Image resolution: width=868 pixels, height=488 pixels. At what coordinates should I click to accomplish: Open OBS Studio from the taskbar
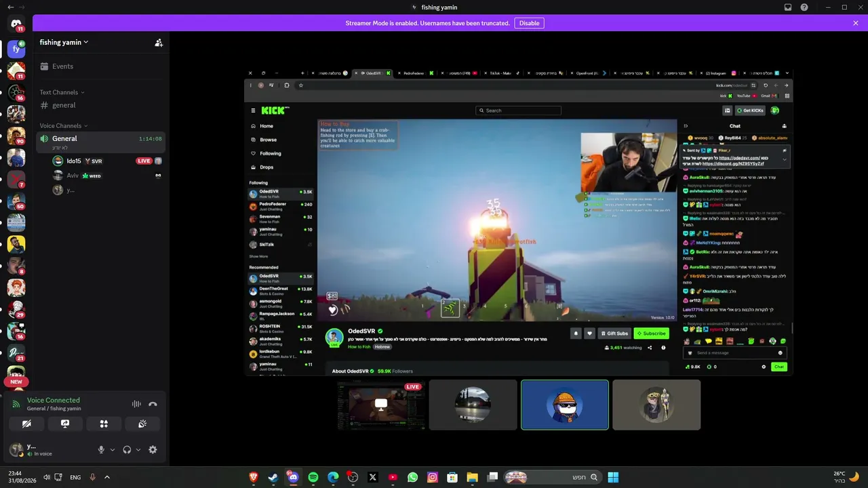[x=353, y=477]
